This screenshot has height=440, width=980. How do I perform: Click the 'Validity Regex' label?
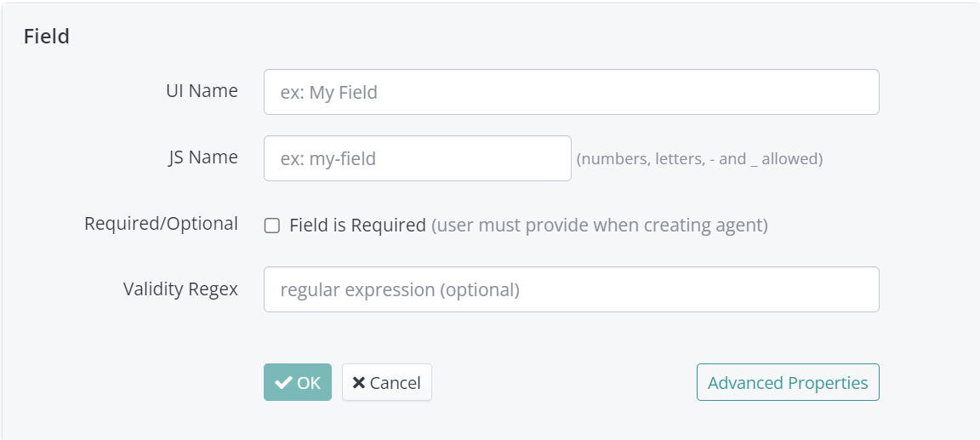coord(180,289)
